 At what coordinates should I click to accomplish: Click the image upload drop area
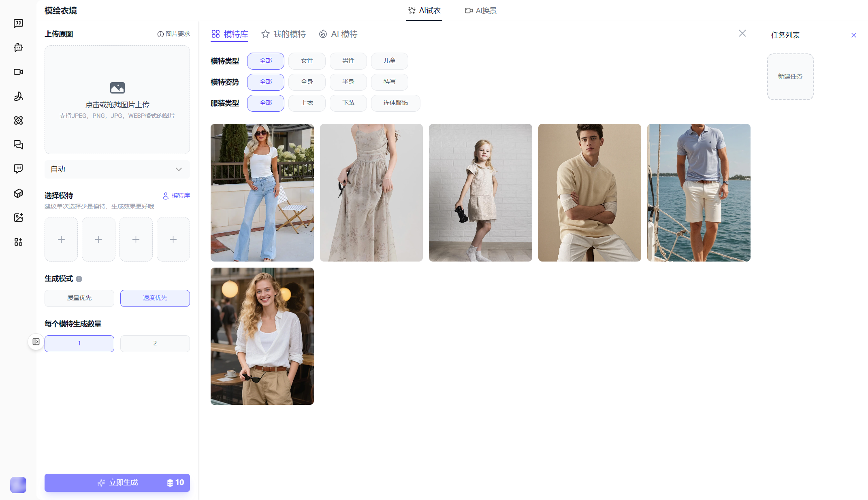tap(117, 100)
